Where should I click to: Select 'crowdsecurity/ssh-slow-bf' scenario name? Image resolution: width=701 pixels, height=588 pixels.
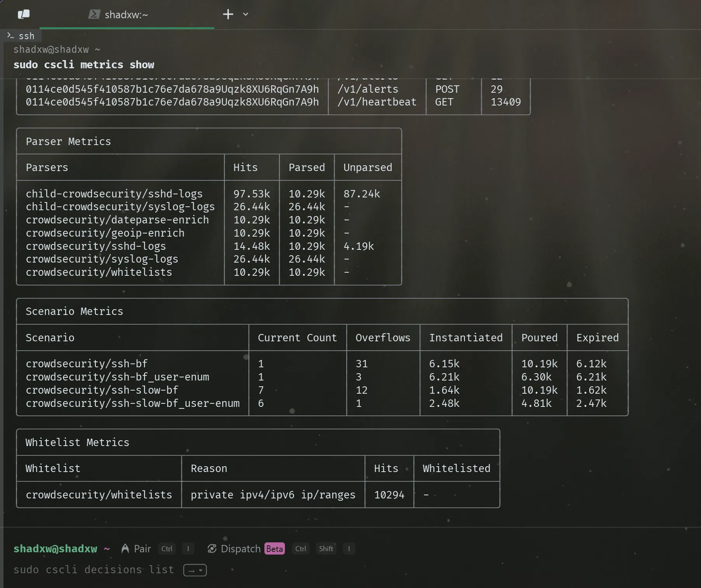[102, 390]
